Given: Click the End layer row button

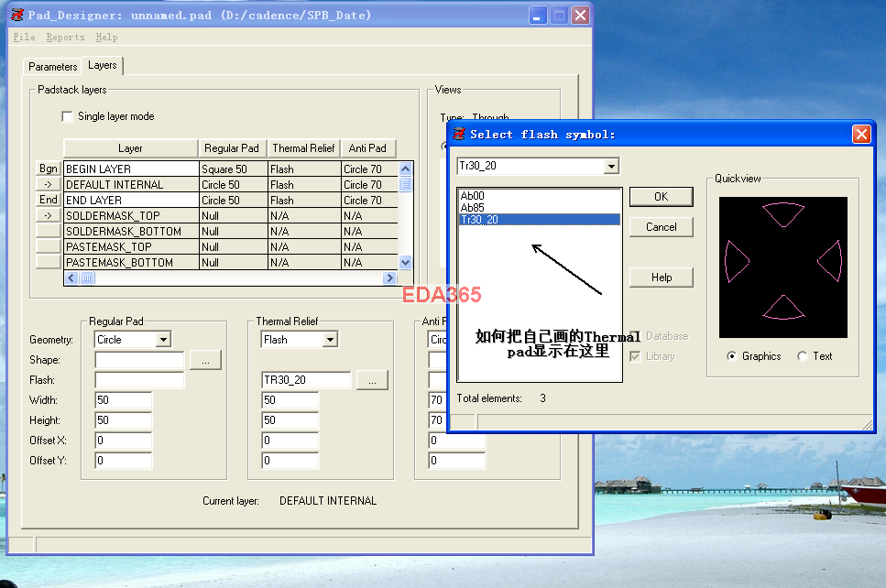Looking at the screenshot, I should (48, 200).
